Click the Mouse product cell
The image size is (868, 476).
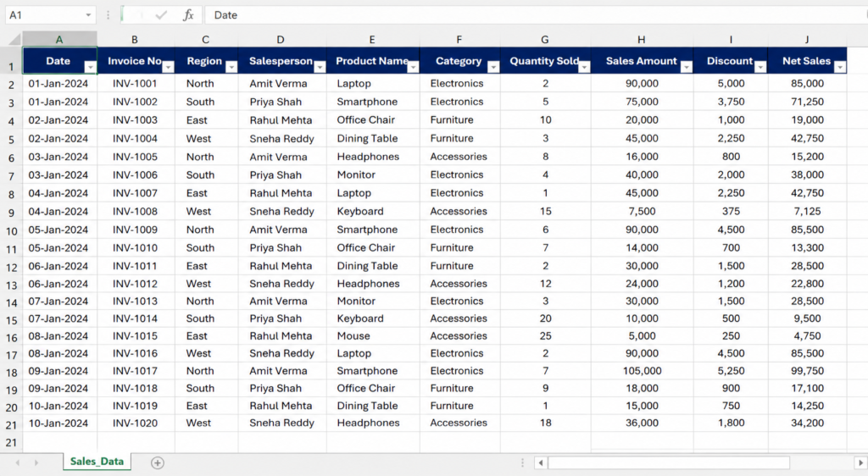pyautogui.click(x=373, y=335)
